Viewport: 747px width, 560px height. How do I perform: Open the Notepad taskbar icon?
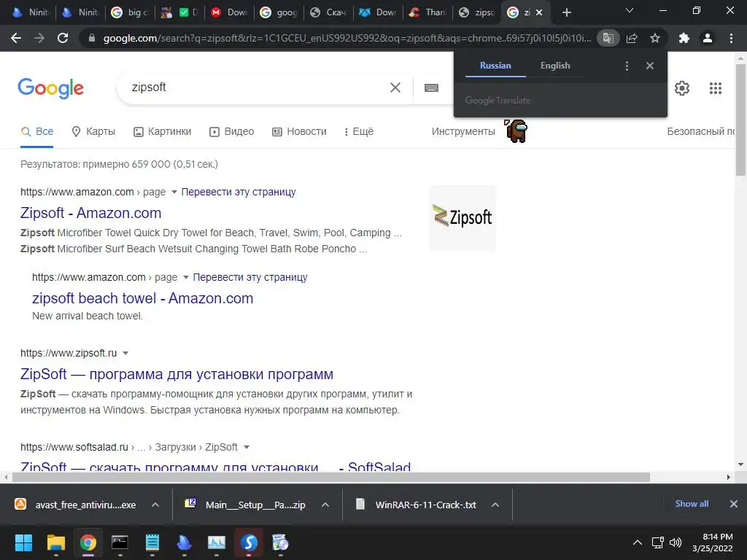pyautogui.click(x=152, y=542)
